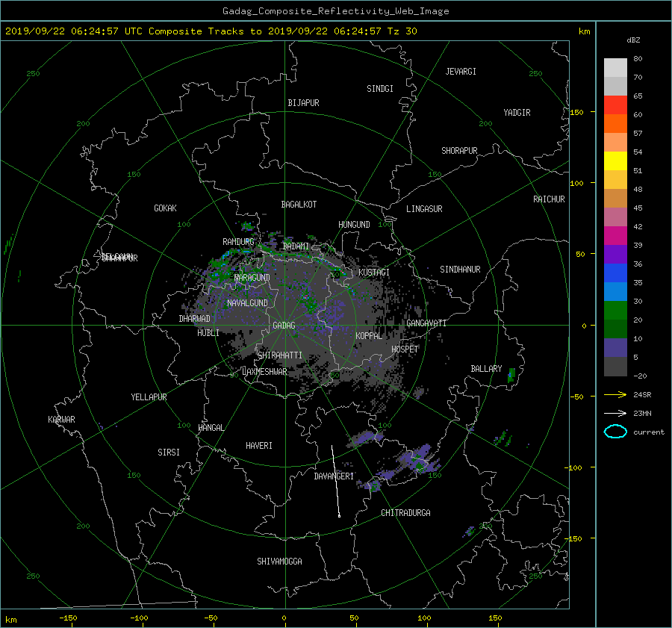The image size is (672, 628).
Task: Pick the blue 36 dBZ color swatch
Action: (x=615, y=273)
